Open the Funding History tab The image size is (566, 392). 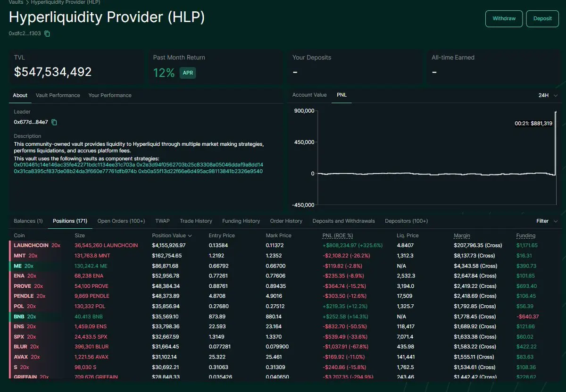tap(241, 221)
